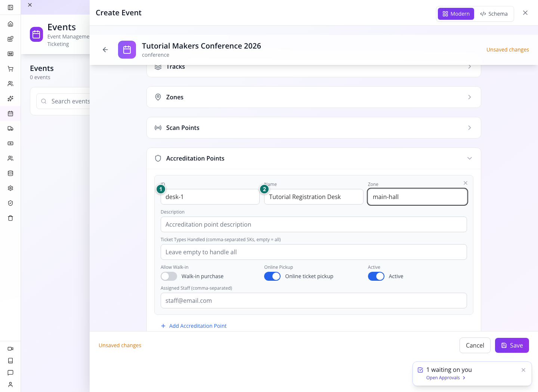
Task: Click the Search events field
Action: [x=64, y=101]
